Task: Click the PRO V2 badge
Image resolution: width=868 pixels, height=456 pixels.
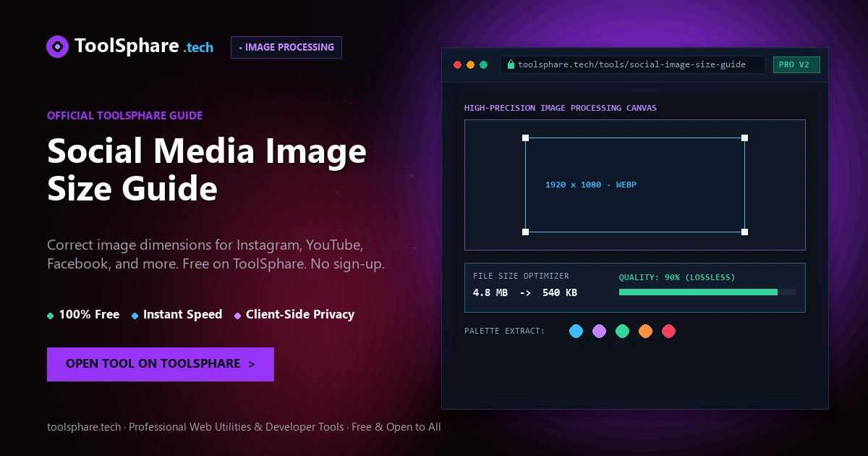Action: point(796,64)
